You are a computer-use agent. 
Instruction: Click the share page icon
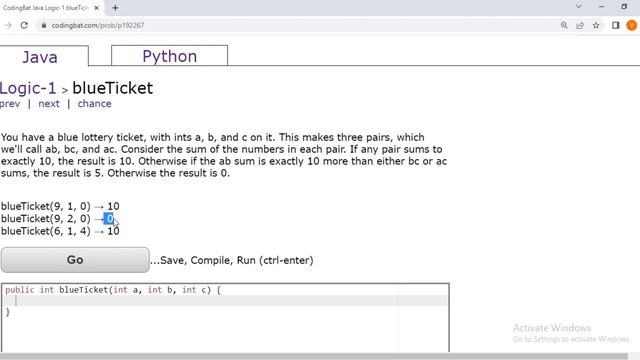[x=580, y=25]
